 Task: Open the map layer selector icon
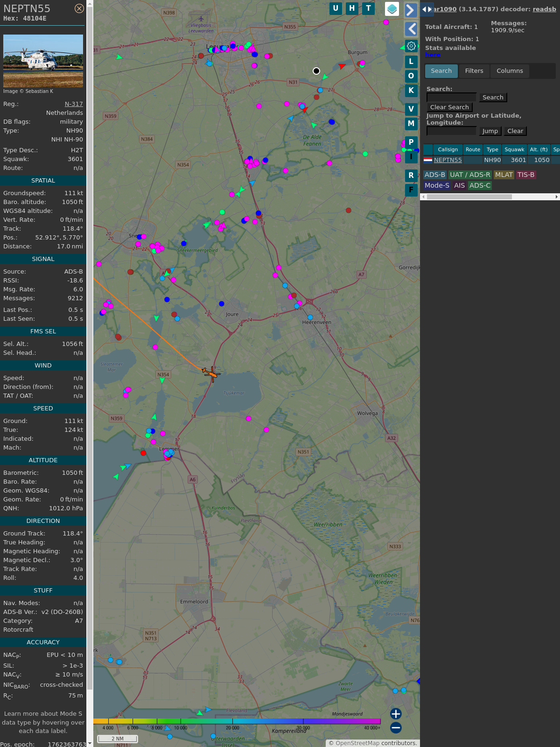click(392, 9)
